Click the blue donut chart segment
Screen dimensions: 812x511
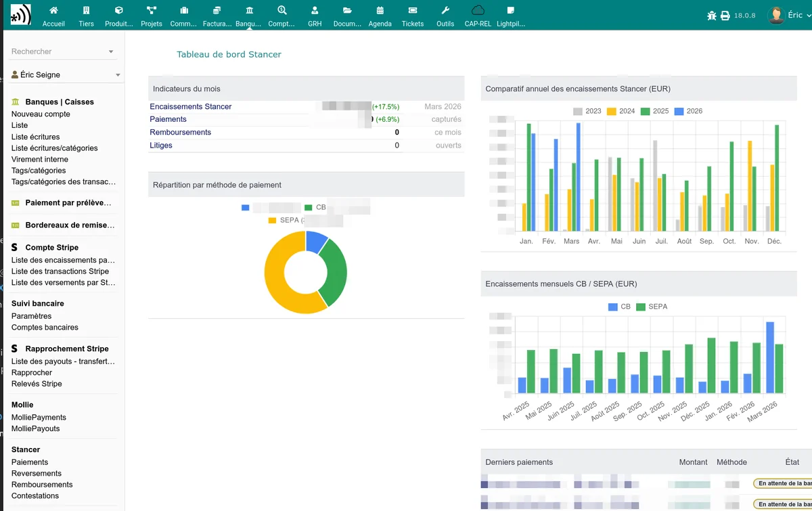pyautogui.click(x=316, y=242)
